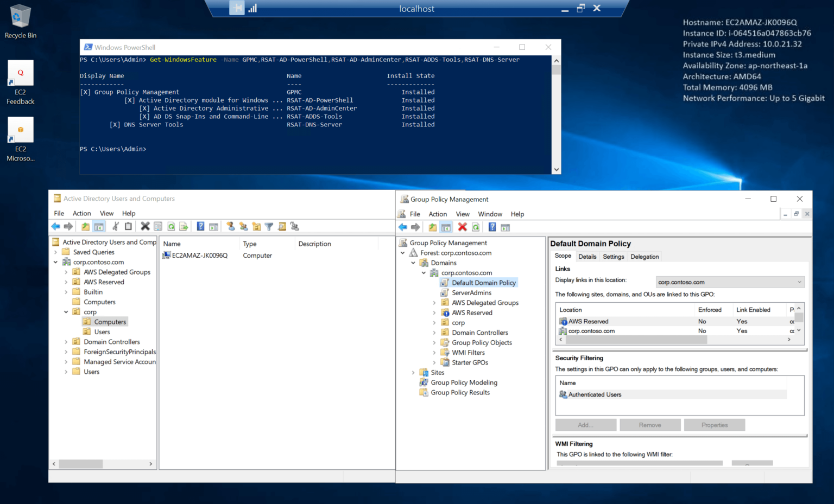The width and height of the screenshot is (834, 504).
Task: Open the Display links in this location dropdown
Action: [x=730, y=282]
